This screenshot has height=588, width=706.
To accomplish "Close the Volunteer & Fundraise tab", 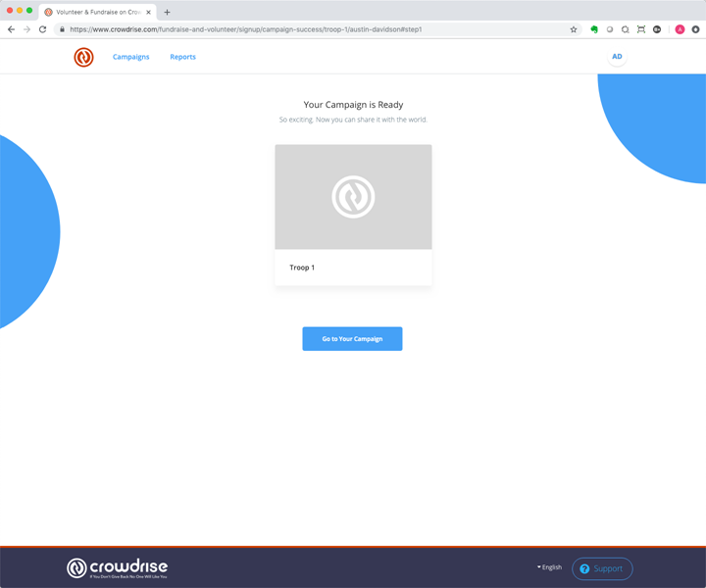I will (x=149, y=12).
